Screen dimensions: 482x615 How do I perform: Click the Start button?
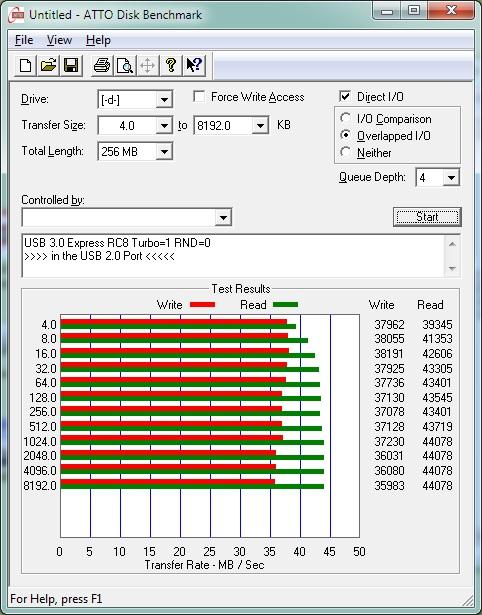click(427, 217)
